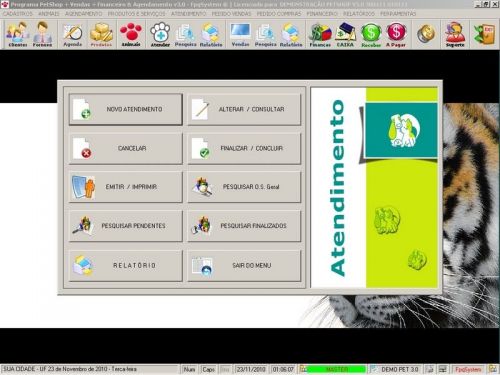Open the Fornece suppliers icon
The image size is (500, 375).
point(43,34)
